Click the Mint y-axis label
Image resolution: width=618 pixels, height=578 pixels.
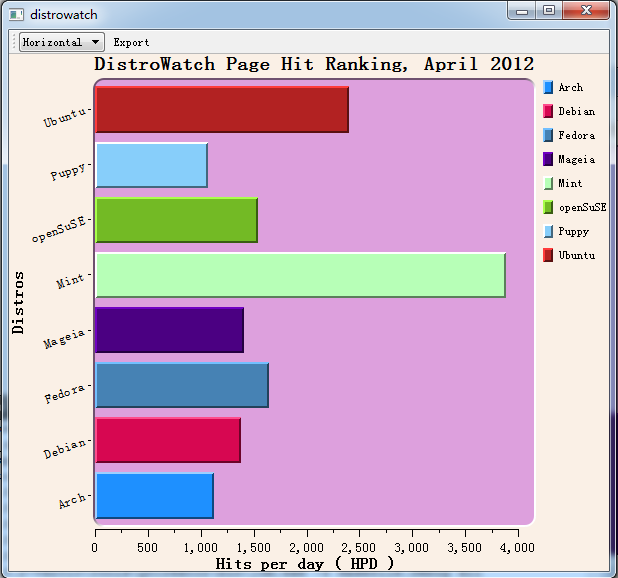point(70,281)
